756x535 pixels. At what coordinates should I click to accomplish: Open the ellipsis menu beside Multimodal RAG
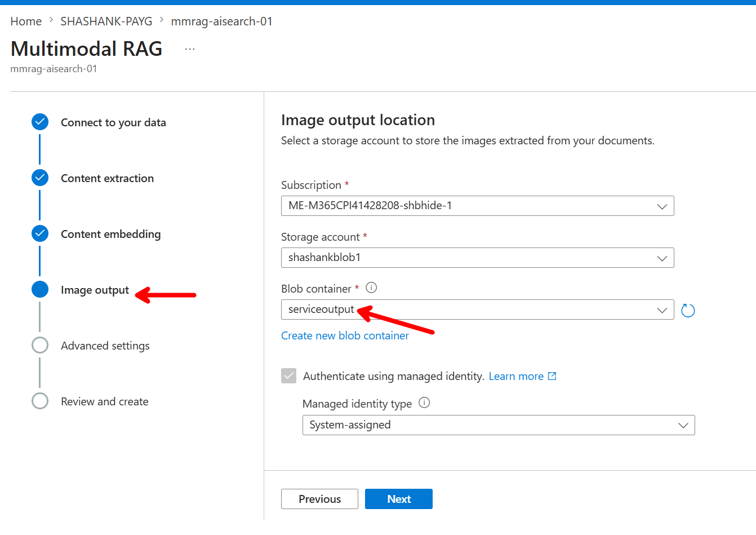pos(190,49)
